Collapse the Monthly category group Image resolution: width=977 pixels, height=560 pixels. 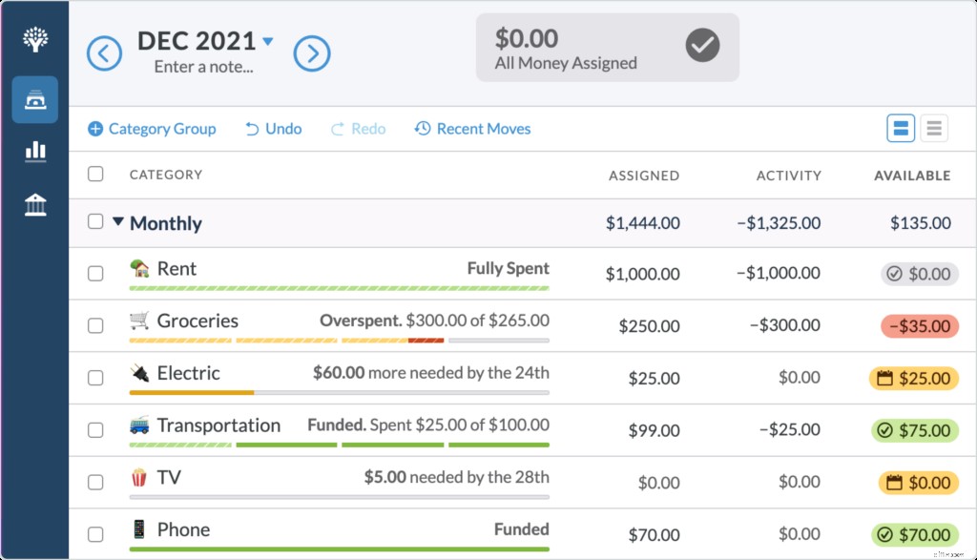point(120,222)
